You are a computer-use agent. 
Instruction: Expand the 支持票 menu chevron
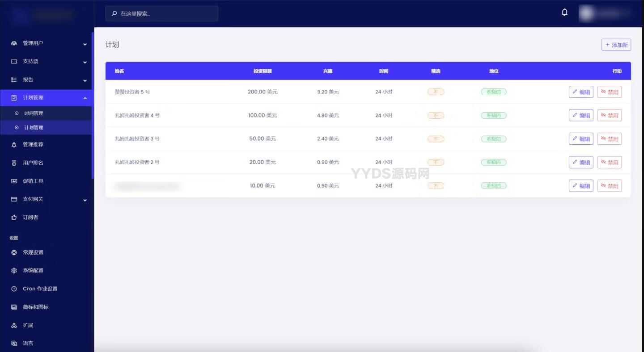(x=85, y=62)
